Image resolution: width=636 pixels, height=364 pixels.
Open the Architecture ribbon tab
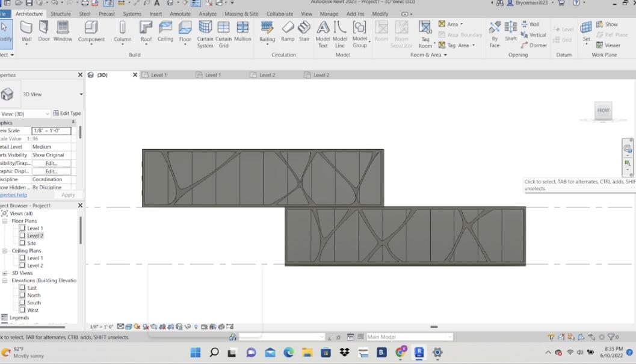(x=29, y=14)
